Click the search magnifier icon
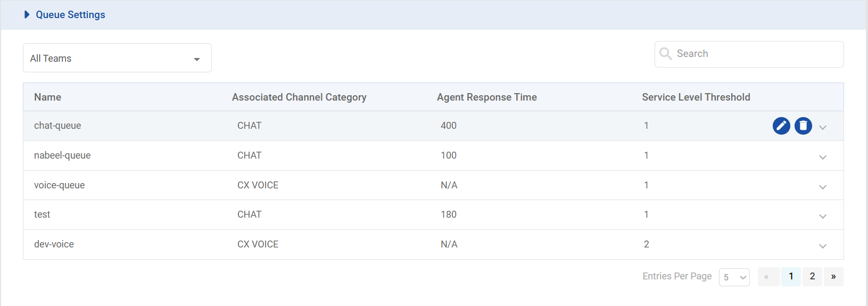The image size is (868, 306). [665, 54]
